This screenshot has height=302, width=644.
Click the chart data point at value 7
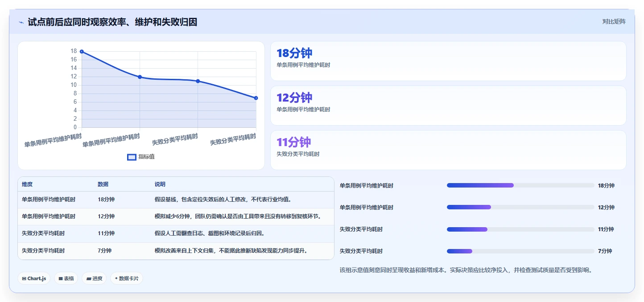pos(256,98)
